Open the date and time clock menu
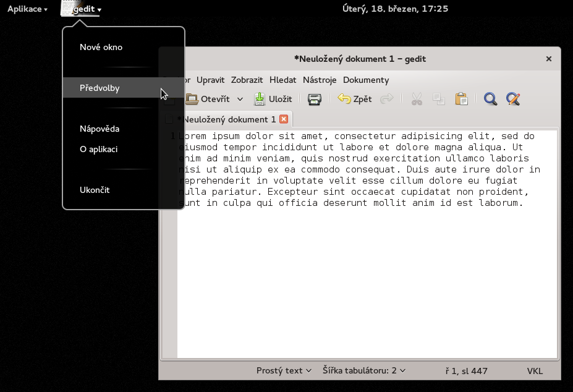 [395, 9]
